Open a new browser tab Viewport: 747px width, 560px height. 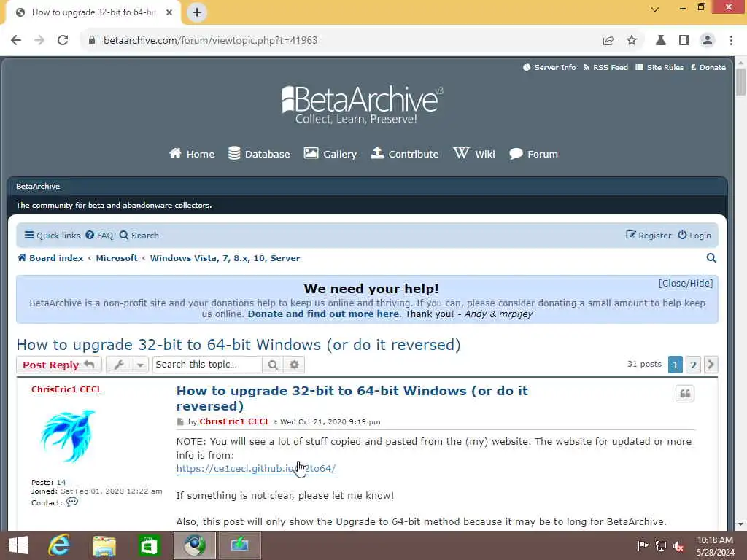(197, 12)
